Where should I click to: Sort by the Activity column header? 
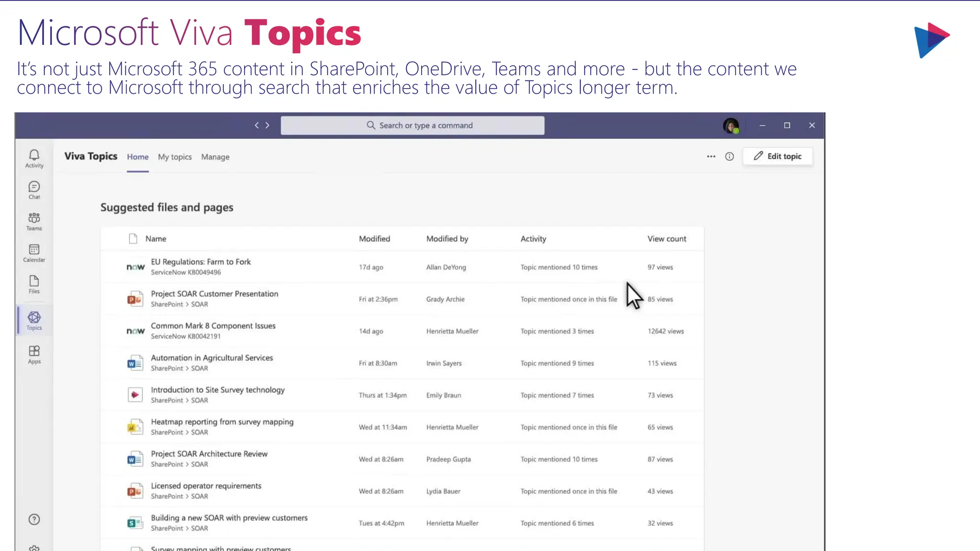tap(533, 239)
